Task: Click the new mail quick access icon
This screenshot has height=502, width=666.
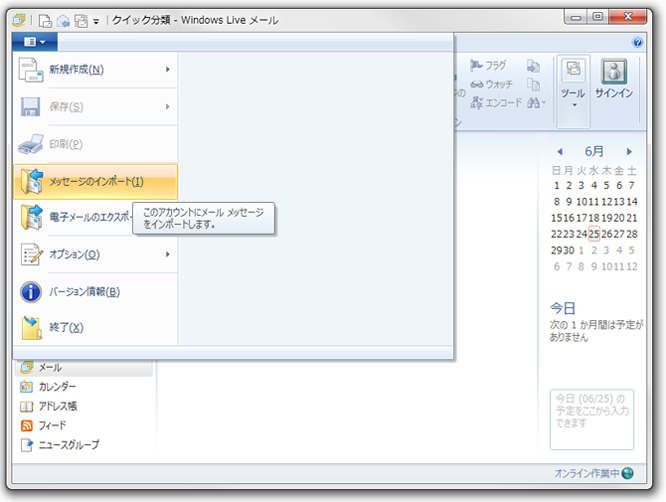Action: pyautogui.click(x=45, y=20)
